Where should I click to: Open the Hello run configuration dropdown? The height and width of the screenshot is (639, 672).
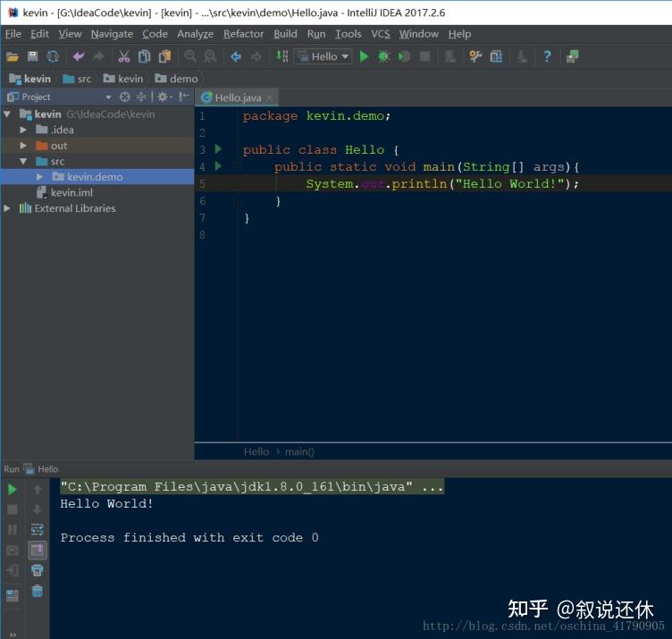pos(323,56)
